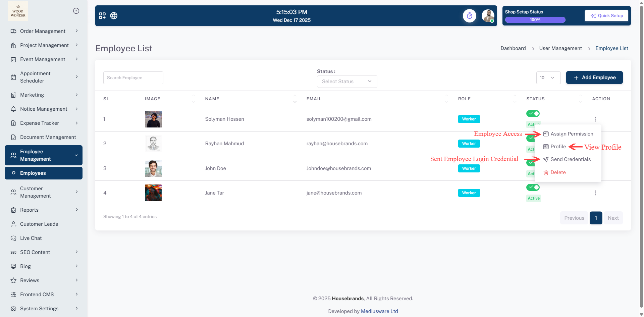Open the user avatar in top bar
The width and height of the screenshot is (644, 317).
point(488,16)
